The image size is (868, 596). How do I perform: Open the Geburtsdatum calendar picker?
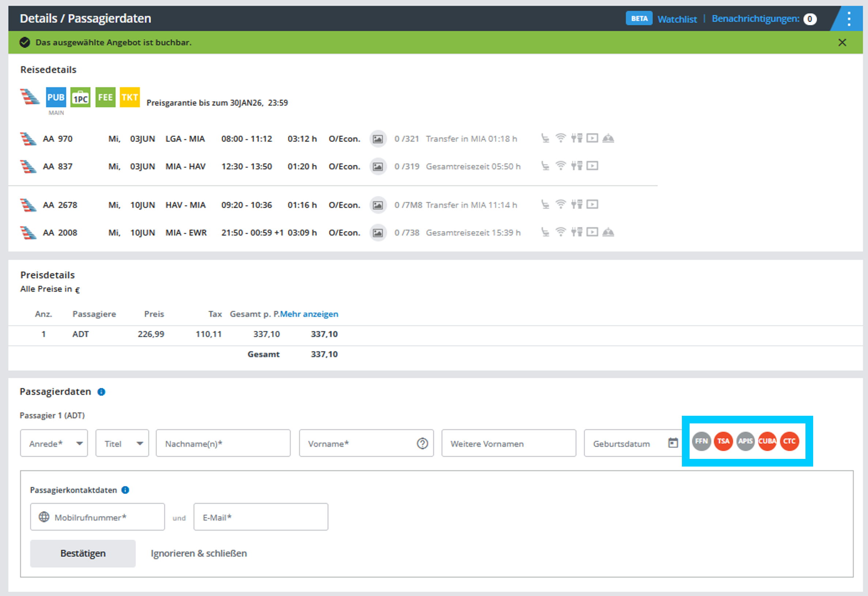(x=673, y=443)
